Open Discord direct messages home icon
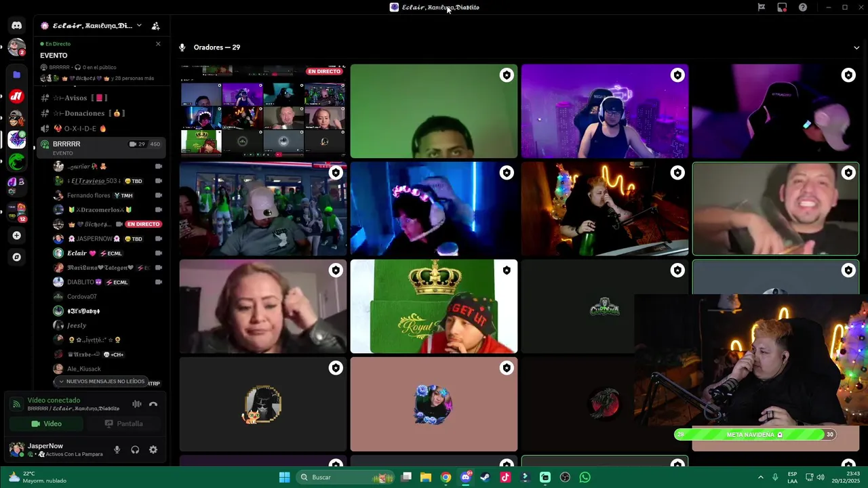This screenshot has width=868, height=488. pyautogui.click(x=16, y=26)
